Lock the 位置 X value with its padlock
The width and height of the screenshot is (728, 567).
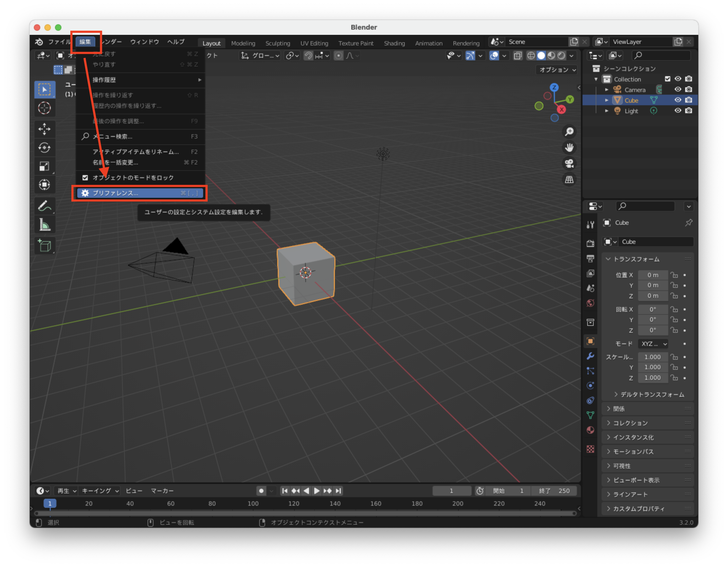pos(675,275)
